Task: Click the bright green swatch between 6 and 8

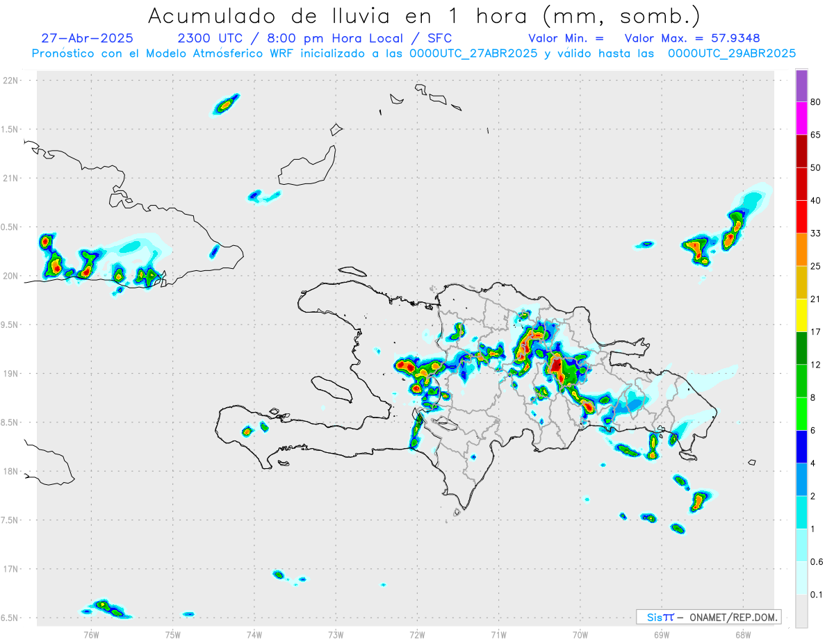Action: click(801, 413)
